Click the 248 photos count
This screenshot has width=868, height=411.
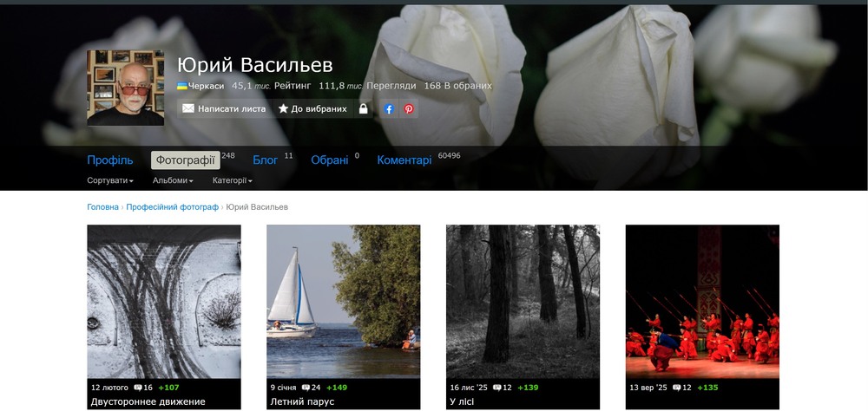[228, 156]
